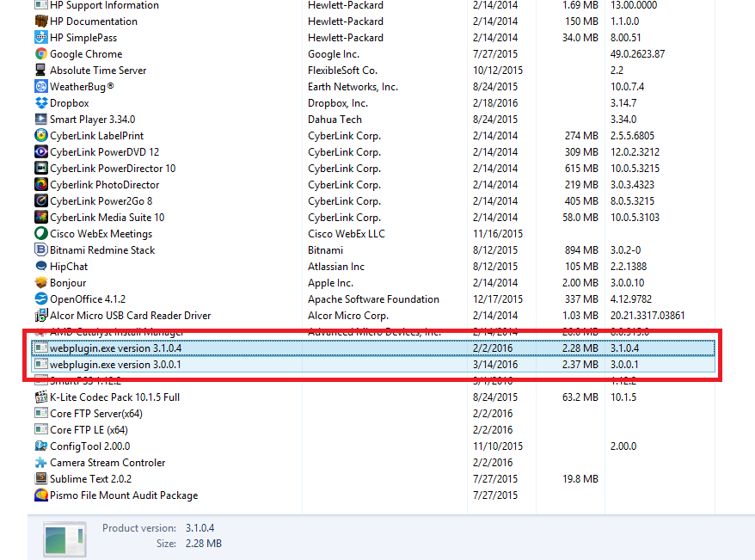Click the OpenOffice 4.1.2 icon
The image size is (755, 560).
click(41, 299)
